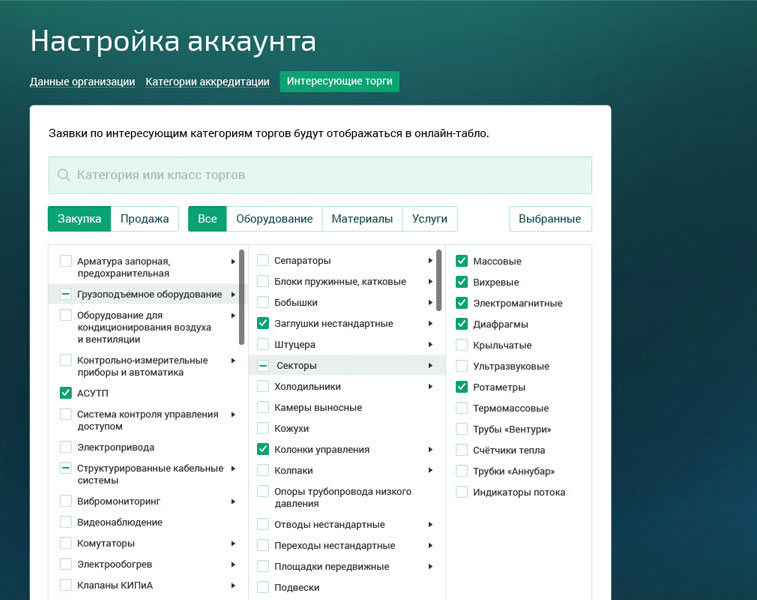Enable the Ультразвуковые checkbox
This screenshot has width=757, height=600.
tap(462, 366)
